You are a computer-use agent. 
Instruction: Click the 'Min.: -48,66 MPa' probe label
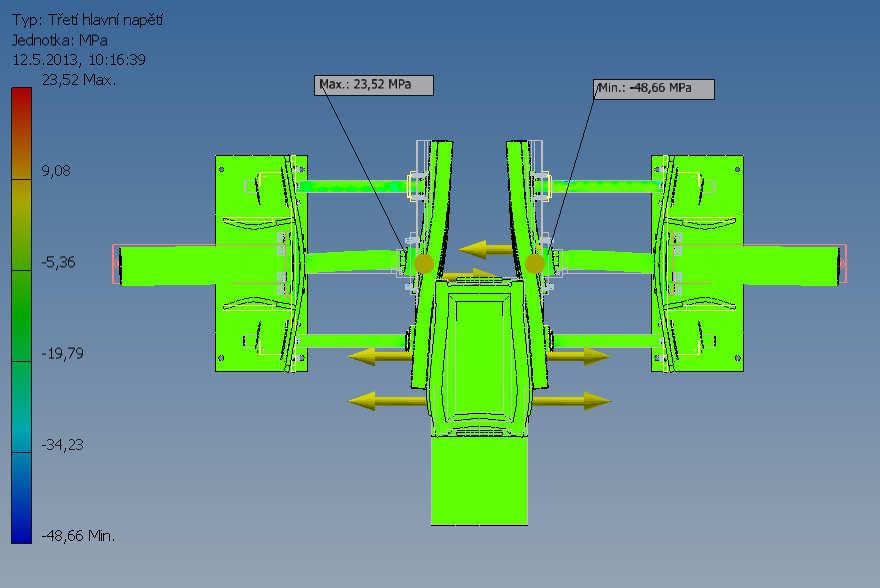(x=654, y=89)
